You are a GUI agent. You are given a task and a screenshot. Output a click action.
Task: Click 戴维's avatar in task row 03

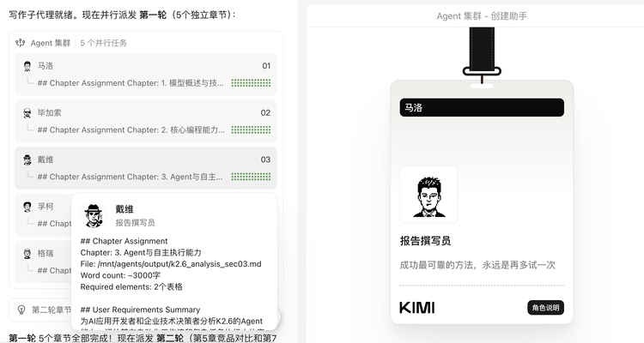[27, 159]
